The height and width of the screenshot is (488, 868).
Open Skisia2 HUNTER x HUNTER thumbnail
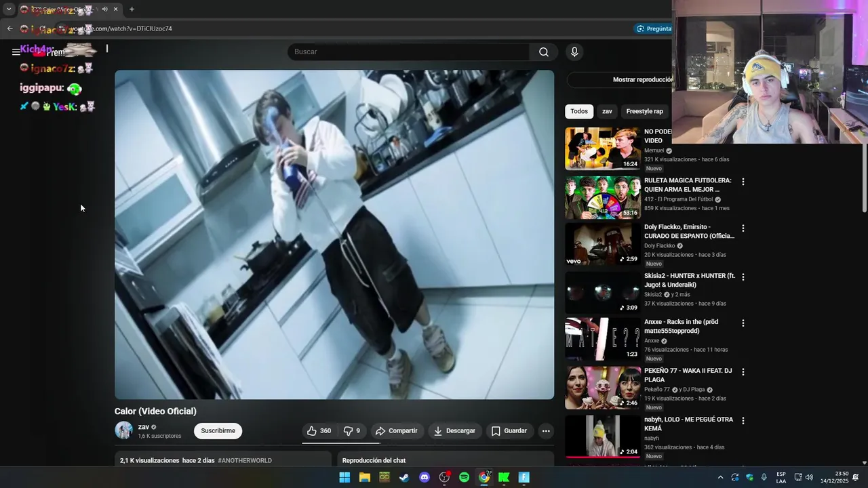[x=603, y=293]
